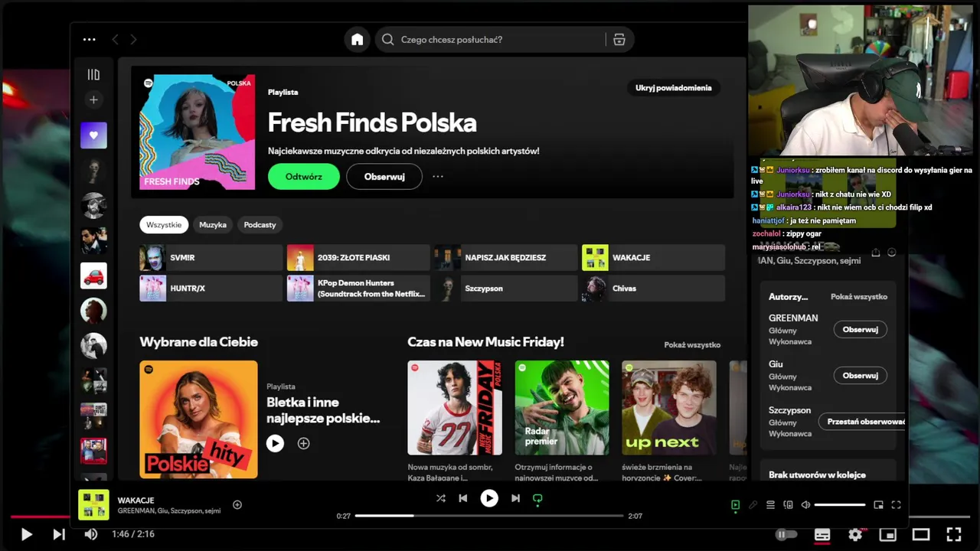Viewport: 980px width, 551px height.
Task: Play the YouTube video
Action: tap(26, 534)
